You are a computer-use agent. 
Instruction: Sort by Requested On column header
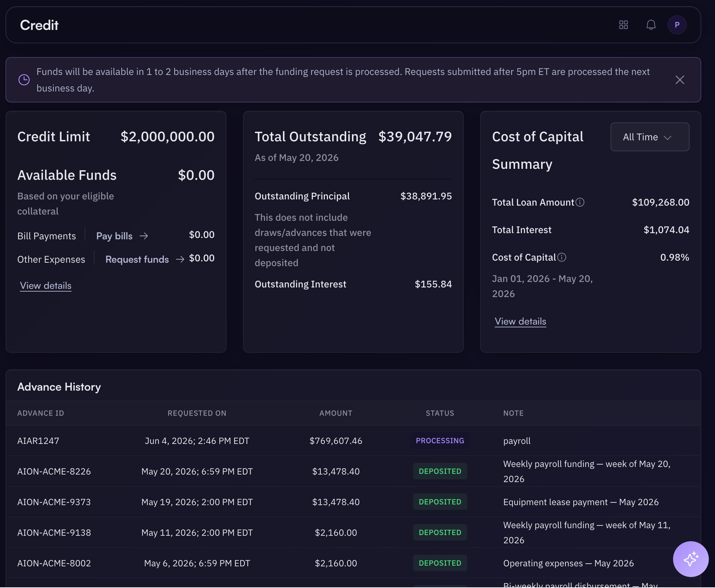point(197,413)
